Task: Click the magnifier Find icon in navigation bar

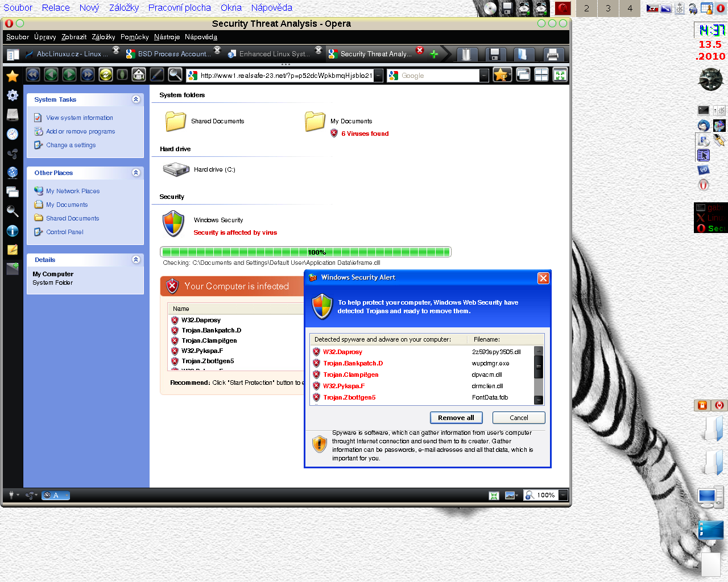Action: click(x=175, y=74)
